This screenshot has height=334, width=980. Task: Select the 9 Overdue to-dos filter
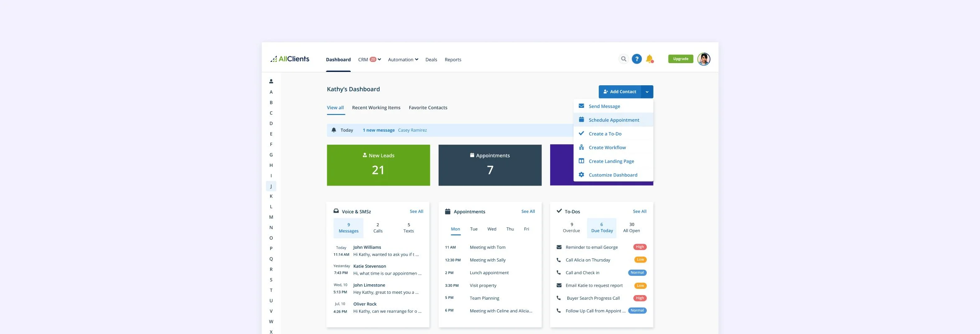point(571,228)
